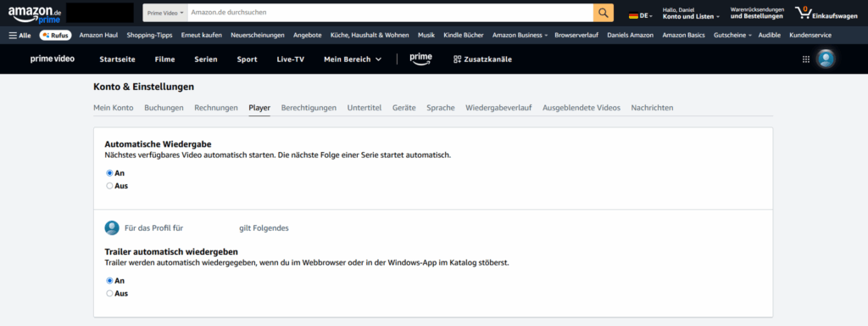Open the Sport section
The width and height of the screenshot is (868, 326).
click(x=247, y=59)
